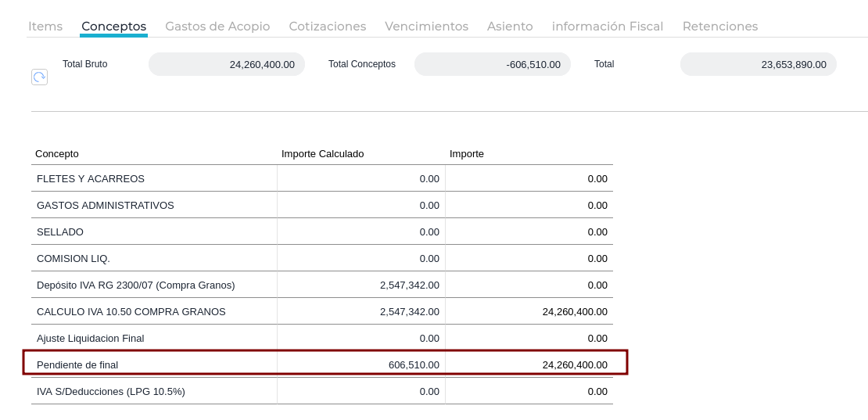Screen dimensions: 868x420
Task: Select IVA S/Deducciones (LPG 10.5%) row
Action: 322,391
